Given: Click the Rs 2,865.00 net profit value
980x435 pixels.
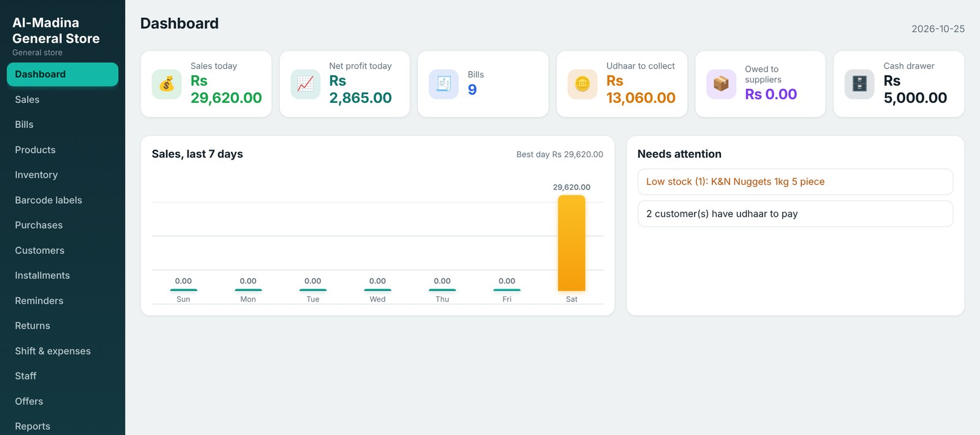Looking at the screenshot, I should point(360,89).
